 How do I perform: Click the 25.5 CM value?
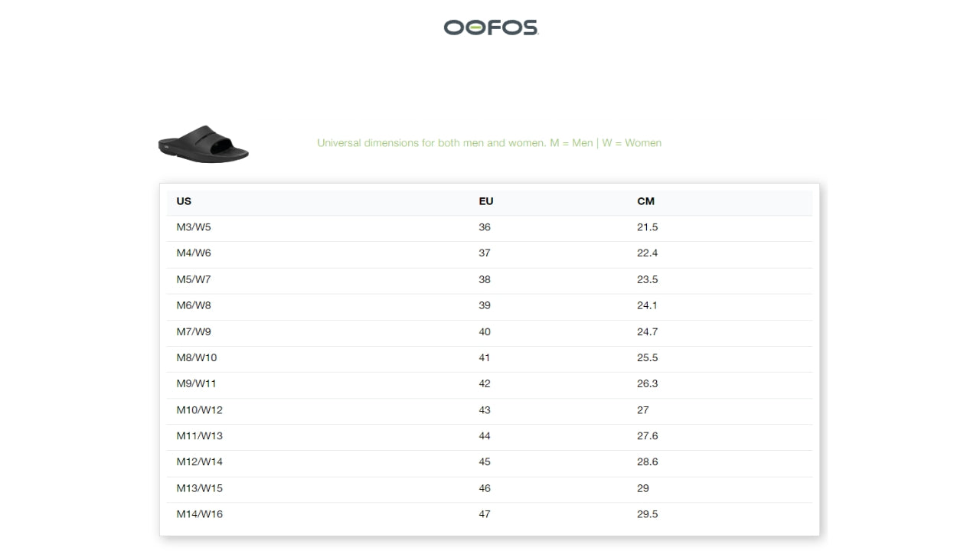pos(647,357)
